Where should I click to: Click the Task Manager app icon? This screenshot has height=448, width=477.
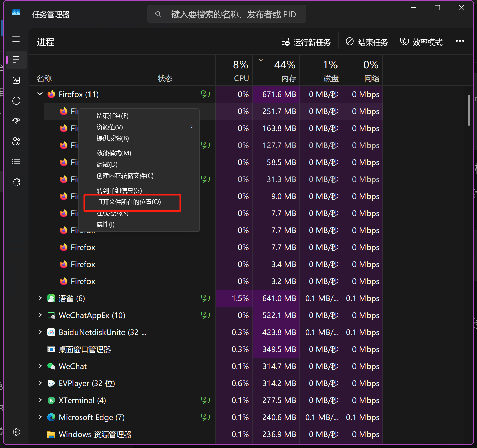[16, 13]
